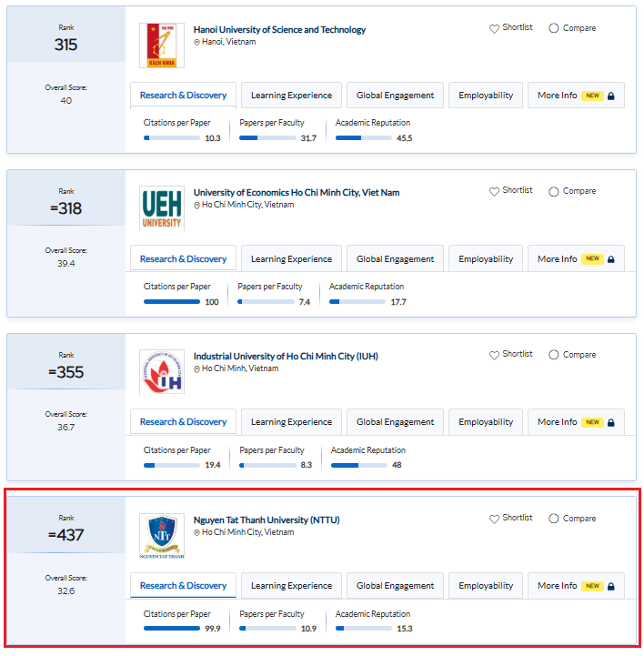Select Compare for Nguyen Tat Thanh University
Screen dimensions: 644x656
(x=554, y=519)
